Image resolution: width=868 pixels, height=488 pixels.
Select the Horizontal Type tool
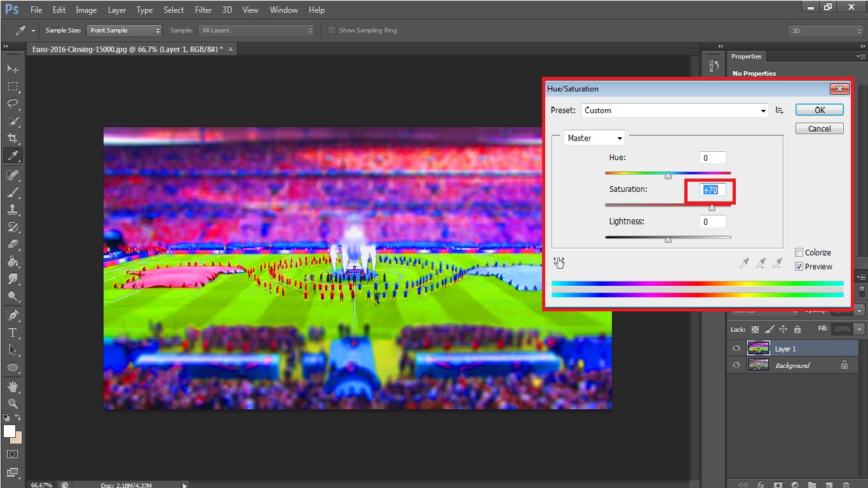pos(12,332)
